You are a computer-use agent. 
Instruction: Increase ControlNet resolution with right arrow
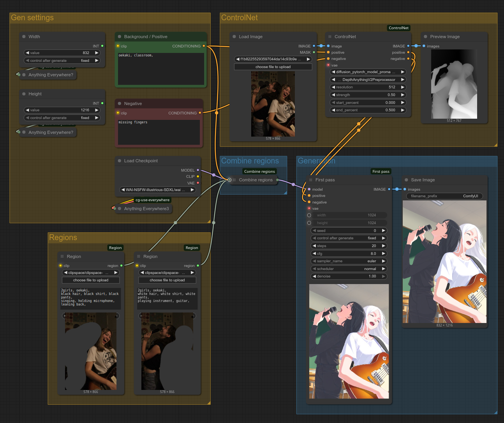(x=403, y=87)
